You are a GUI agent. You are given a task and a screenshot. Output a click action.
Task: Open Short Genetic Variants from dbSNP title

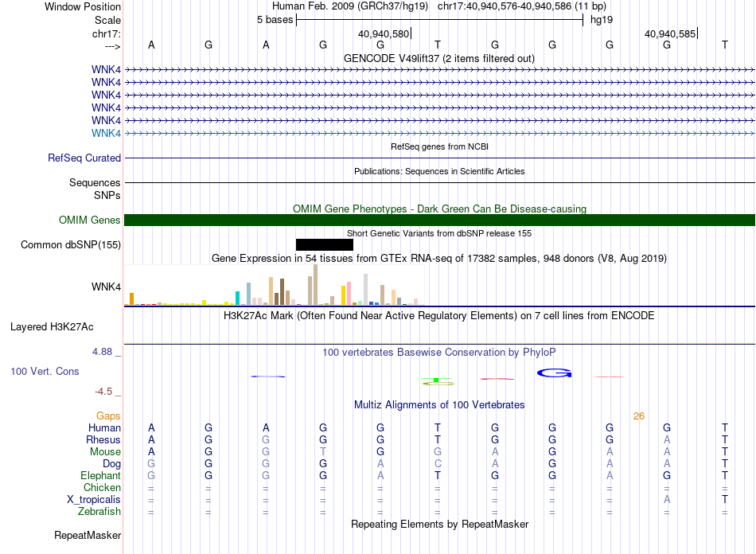[439, 233]
